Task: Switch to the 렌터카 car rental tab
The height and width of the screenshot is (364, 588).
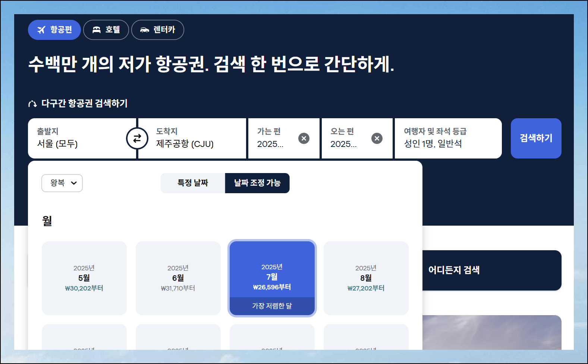Action: 158,30
